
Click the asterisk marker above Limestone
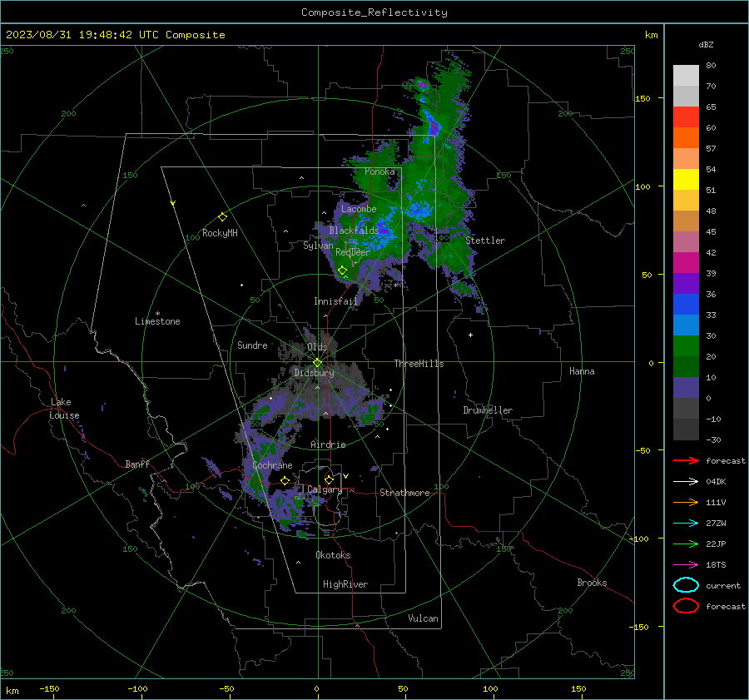point(157,314)
